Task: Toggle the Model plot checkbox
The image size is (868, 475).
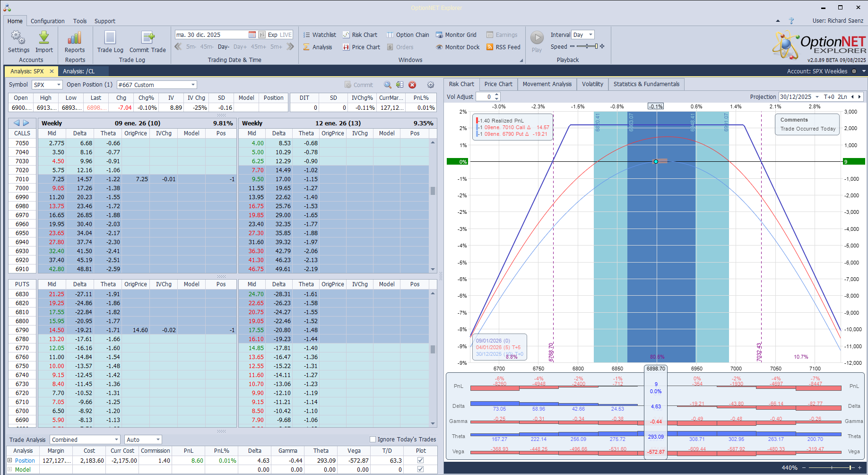Action: point(421,469)
